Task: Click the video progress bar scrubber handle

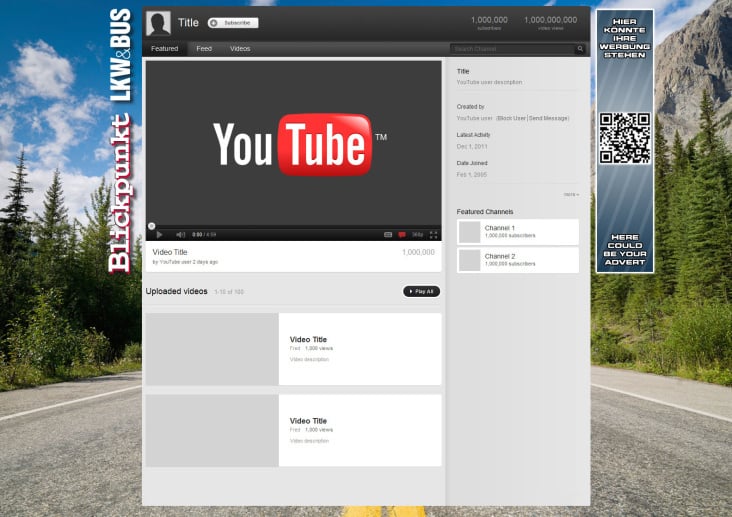Action: coord(151,226)
